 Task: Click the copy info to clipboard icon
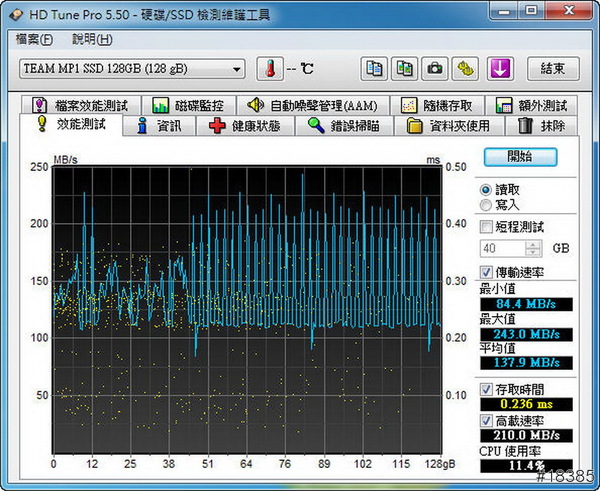coord(373,68)
